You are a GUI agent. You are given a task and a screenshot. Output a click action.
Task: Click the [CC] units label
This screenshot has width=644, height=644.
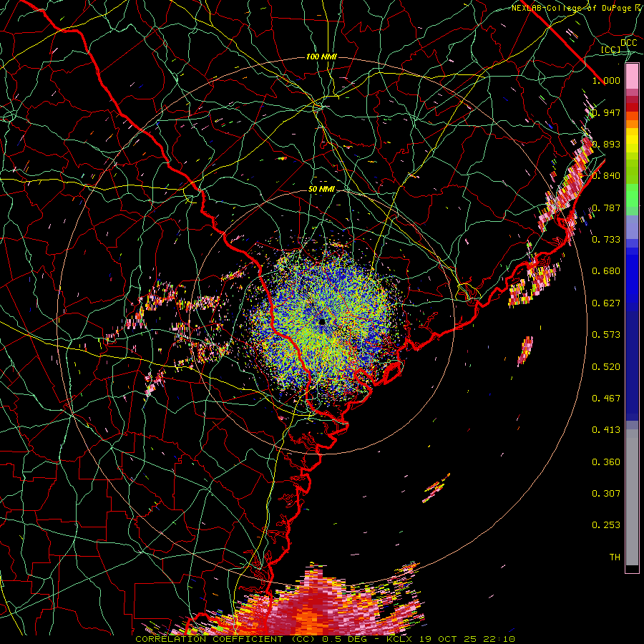coord(610,49)
